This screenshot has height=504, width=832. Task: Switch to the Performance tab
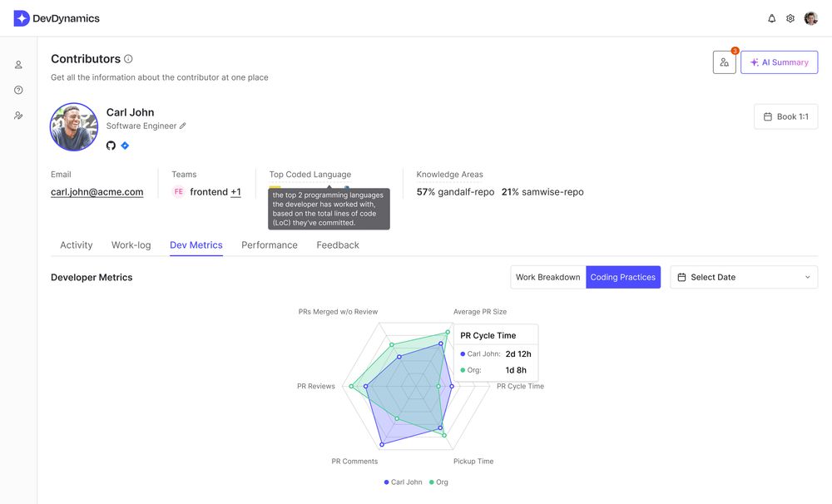point(270,245)
